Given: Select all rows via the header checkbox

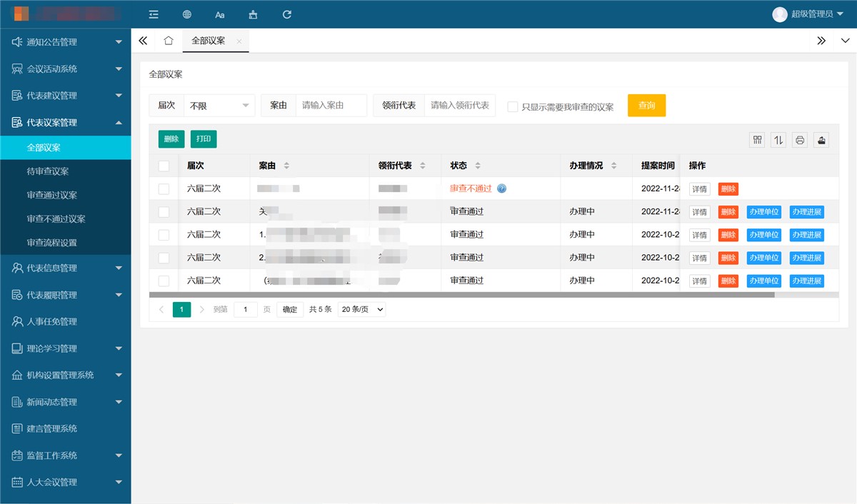Looking at the screenshot, I should [x=164, y=165].
